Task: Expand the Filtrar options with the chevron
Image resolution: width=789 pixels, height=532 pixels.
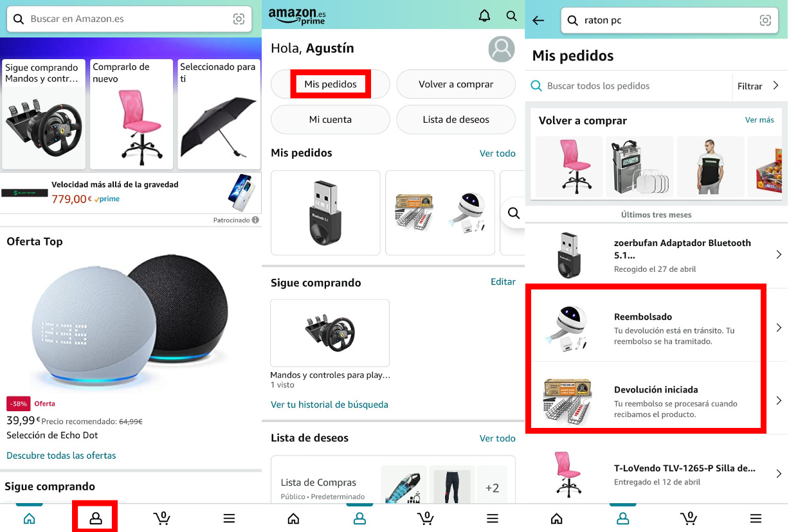Action: tap(775, 85)
